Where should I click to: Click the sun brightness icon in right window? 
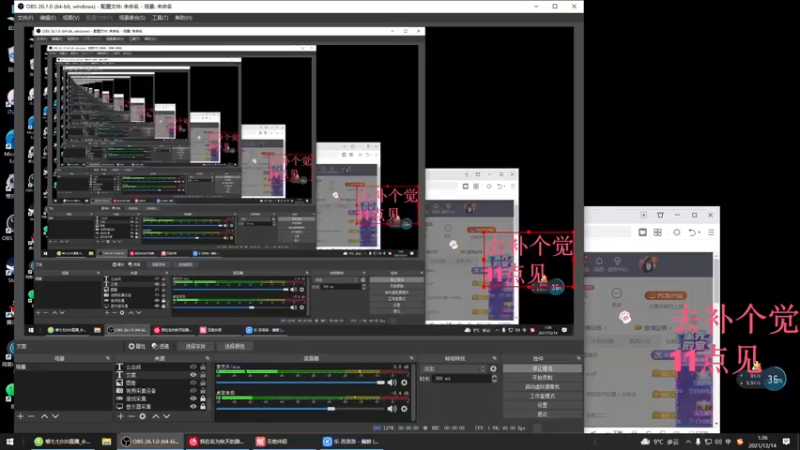pyautogui.click(x=677, y=233)
